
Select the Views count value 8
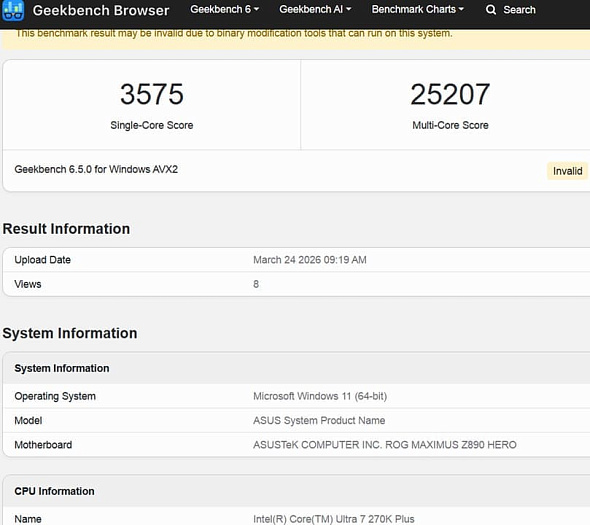click(256, 284)
